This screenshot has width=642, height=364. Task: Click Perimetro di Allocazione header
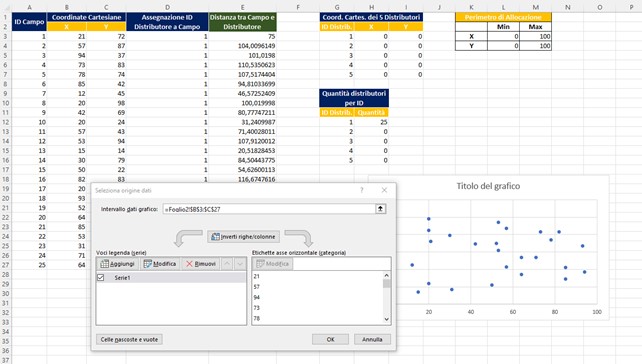503,17
